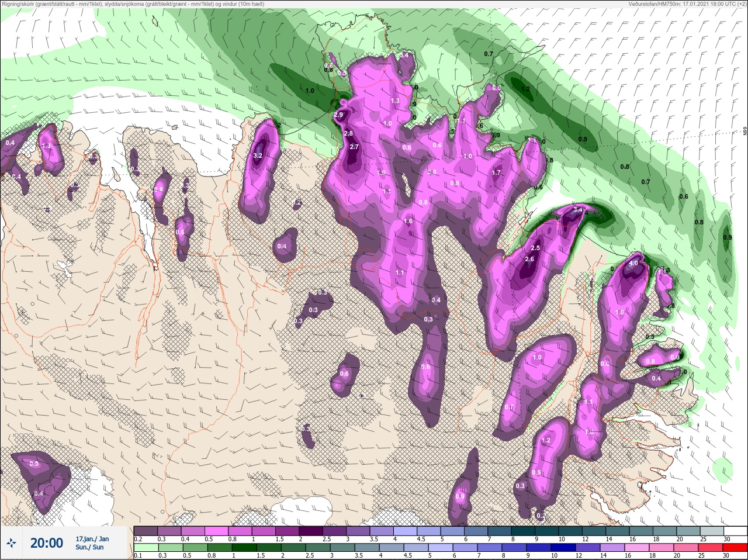Pick top legend swatch between 0.2 and 0.3

(146, 531)
